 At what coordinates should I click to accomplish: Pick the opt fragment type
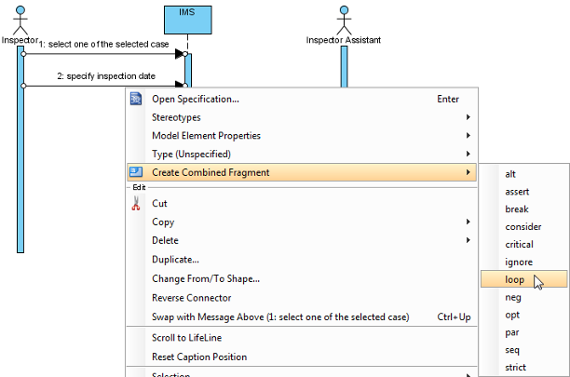tap(524, 315)
